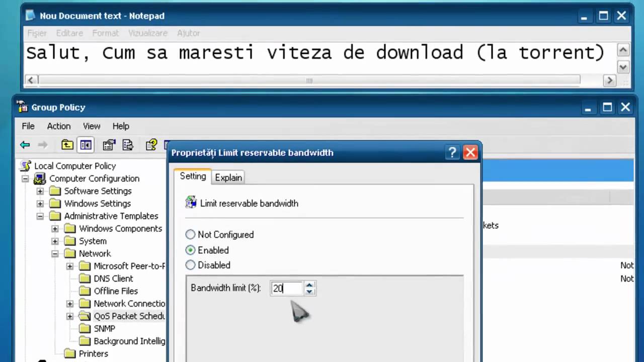Expand the QoS Packet Scheduler node
This screenshot has width=644, height=362.
pyautogui.click(x=70, y=316)
